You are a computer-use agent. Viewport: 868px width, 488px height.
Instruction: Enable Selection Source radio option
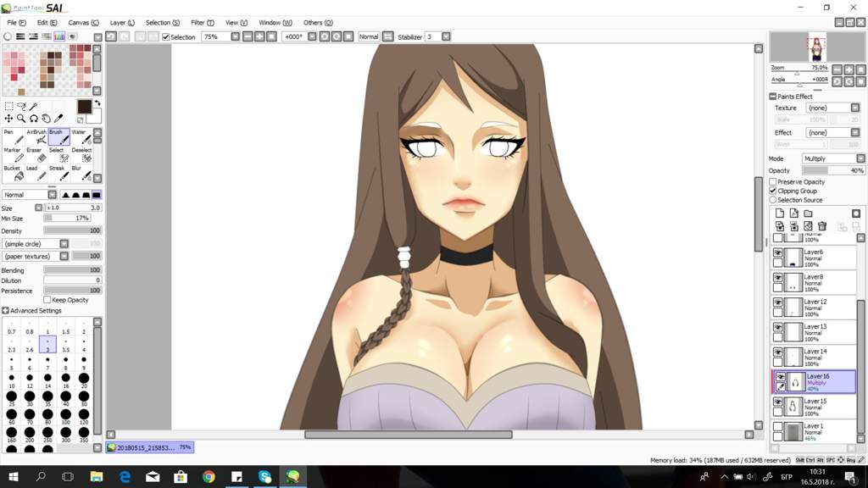[773, 200]
